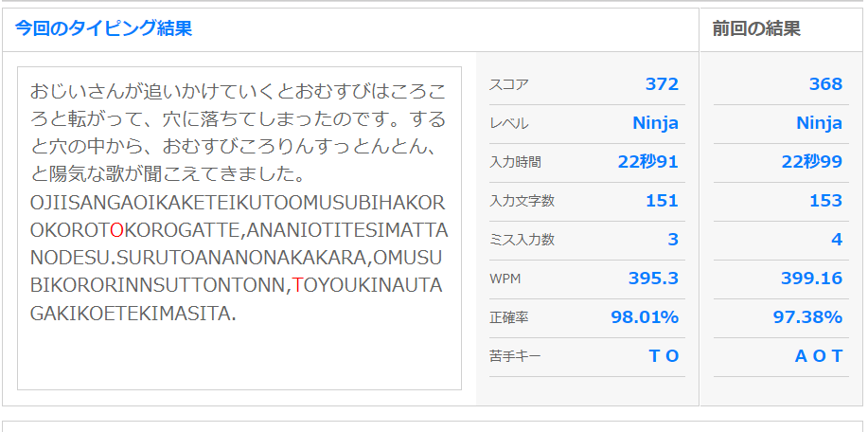Click the previous mistake count 4
Viewport: 868px width, 432px height.
coord(837,240)
